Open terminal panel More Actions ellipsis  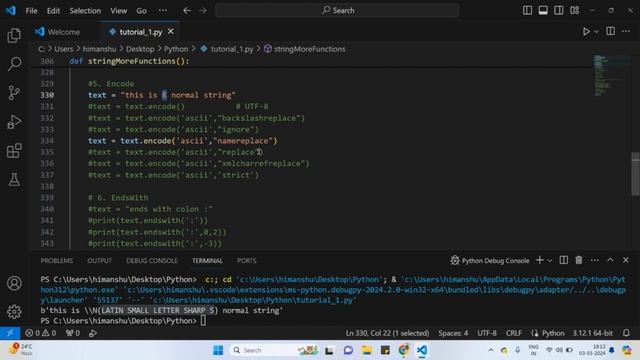pyautogui.click(x=594, y=260)
